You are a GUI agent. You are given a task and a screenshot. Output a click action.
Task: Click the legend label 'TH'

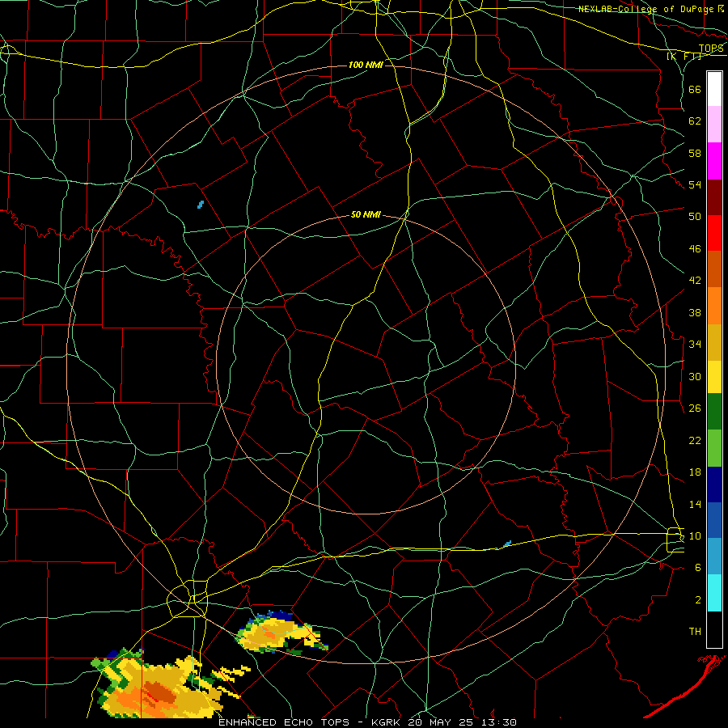point(695,632)
